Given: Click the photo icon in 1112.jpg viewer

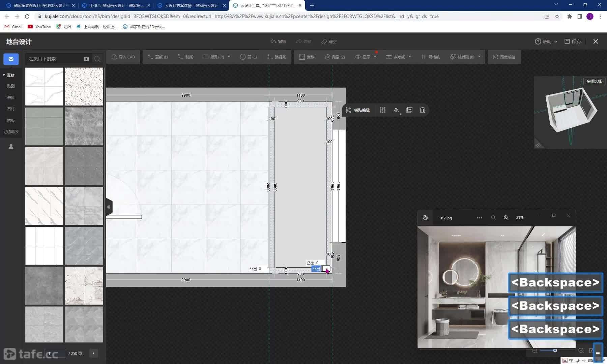Looking at the screenshot, I should click(425, 218).
